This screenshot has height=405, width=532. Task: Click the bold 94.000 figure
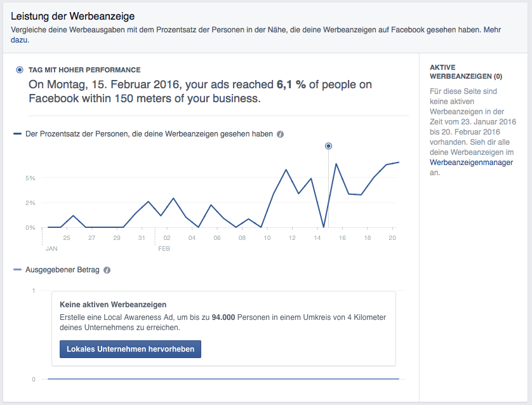225,317
